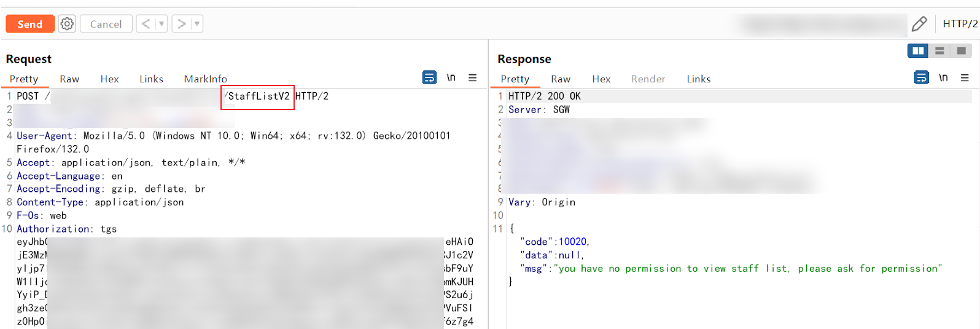Expand the back history dropdown arrow
Viewport: 980px width, 329px height.
(x=161, y=24)
